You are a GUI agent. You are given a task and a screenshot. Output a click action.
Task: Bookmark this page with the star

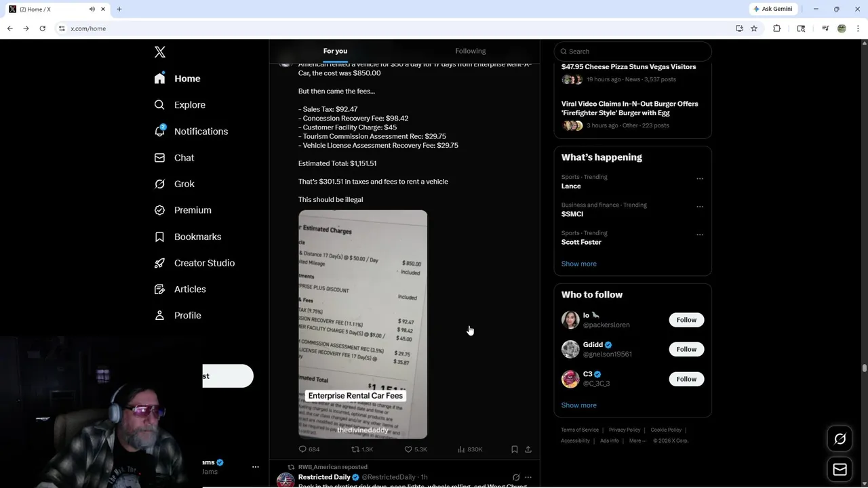[x=754, y=28]
